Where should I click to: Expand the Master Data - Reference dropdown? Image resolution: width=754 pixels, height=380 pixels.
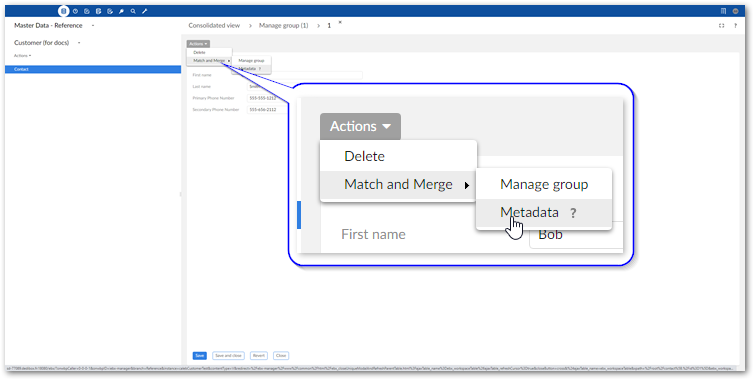click(93, 25)
